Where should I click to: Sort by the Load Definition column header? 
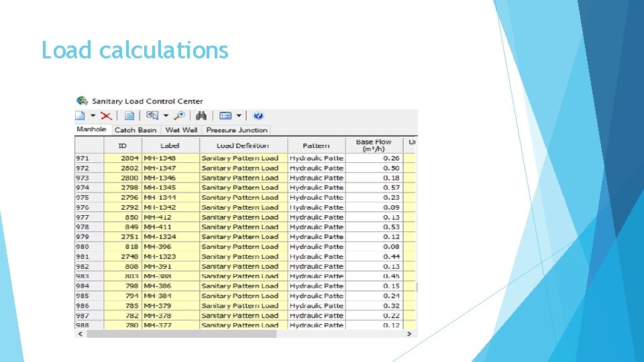[243, 145]
